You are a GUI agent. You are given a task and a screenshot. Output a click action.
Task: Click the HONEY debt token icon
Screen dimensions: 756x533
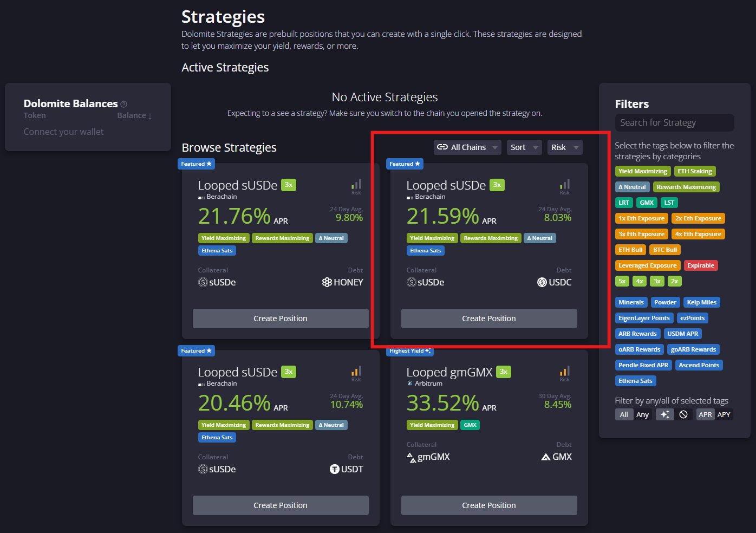pos(327,282)
